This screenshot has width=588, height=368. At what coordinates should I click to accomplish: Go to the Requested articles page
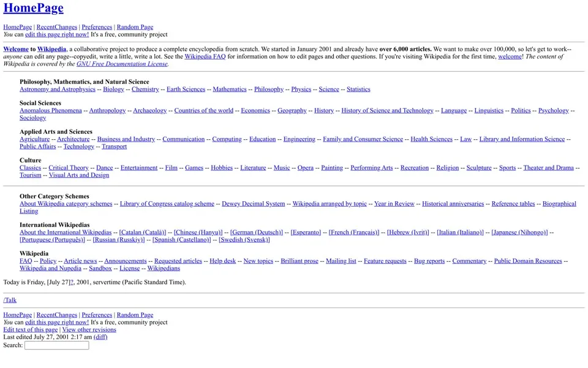(178, 261)
